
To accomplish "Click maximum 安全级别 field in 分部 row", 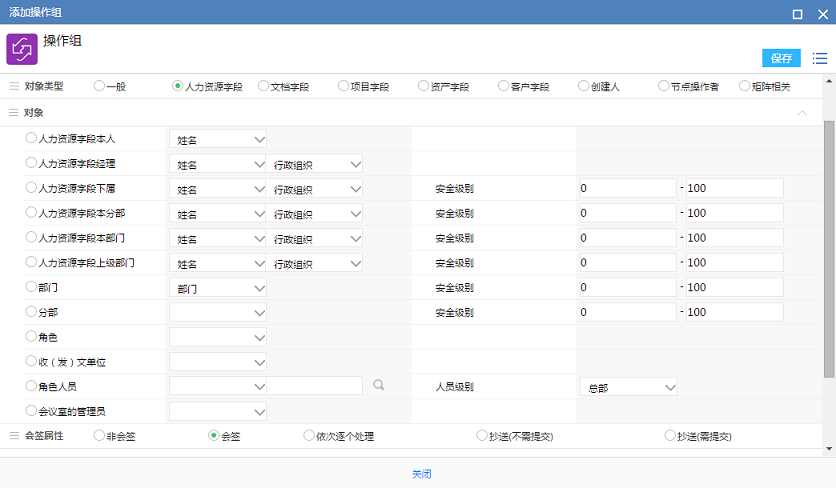I will click(x=734, y=312).
